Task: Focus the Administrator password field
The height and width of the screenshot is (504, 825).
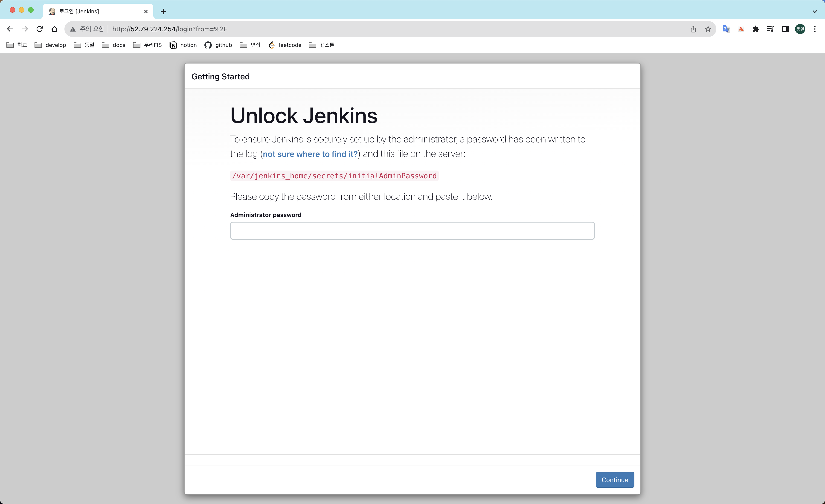Action: point(412,231)
